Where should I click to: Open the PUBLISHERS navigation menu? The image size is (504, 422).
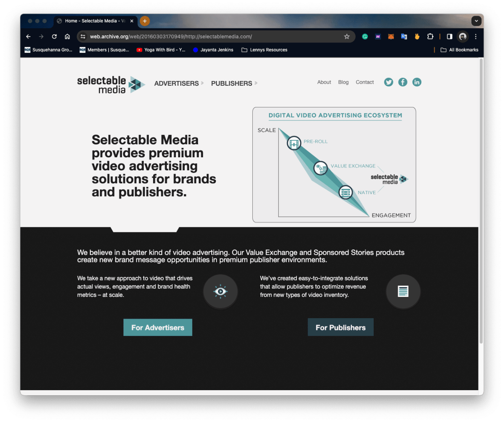234,83
